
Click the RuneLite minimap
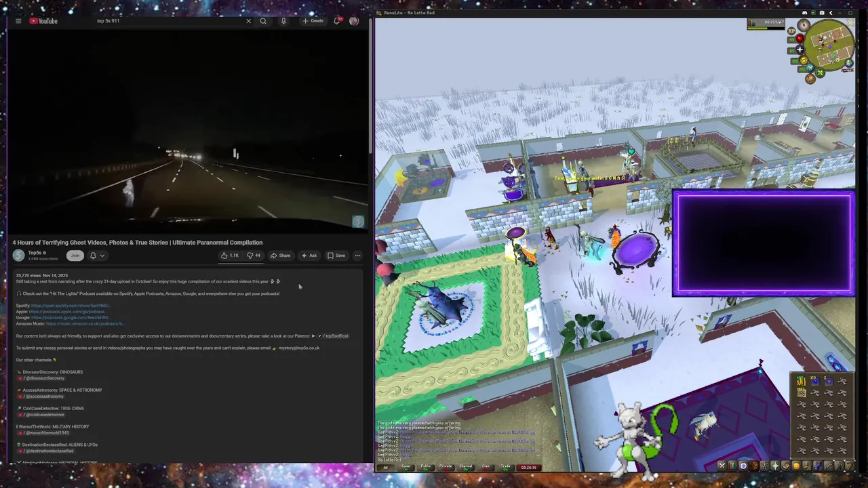tap(830, 45)
